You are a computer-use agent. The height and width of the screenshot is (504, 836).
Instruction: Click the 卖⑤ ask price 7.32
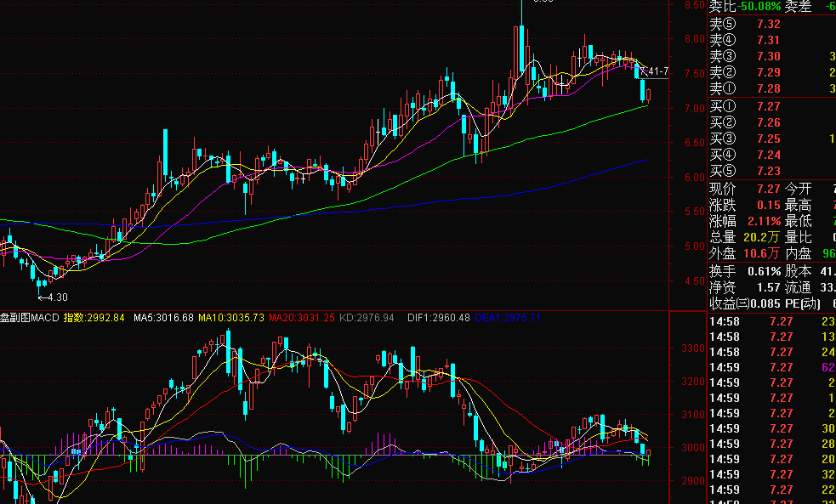tap(768, 24)
